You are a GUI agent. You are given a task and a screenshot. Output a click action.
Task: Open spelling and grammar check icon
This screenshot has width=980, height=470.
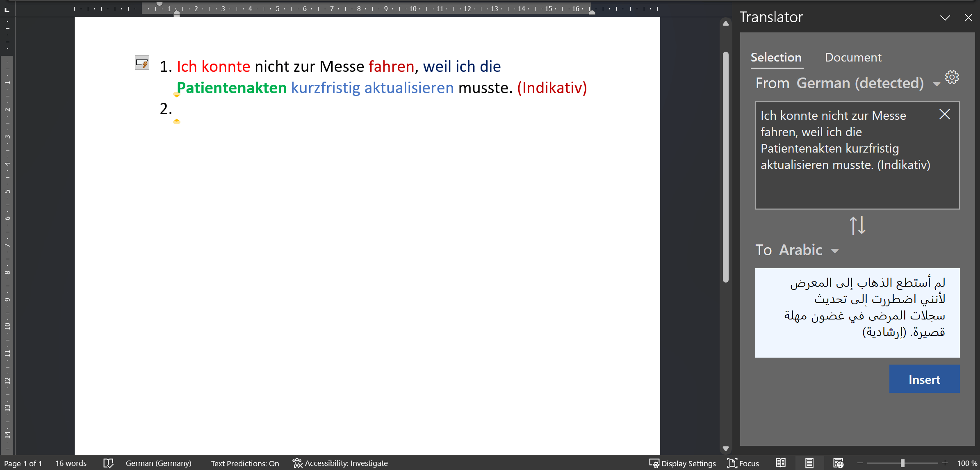[108, 463]
